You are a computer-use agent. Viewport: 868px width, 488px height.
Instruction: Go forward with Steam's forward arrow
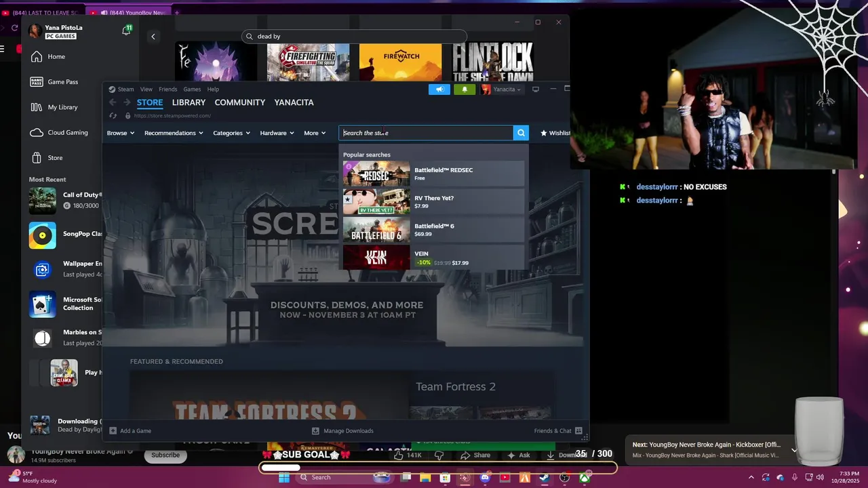(x=126, y=102)
